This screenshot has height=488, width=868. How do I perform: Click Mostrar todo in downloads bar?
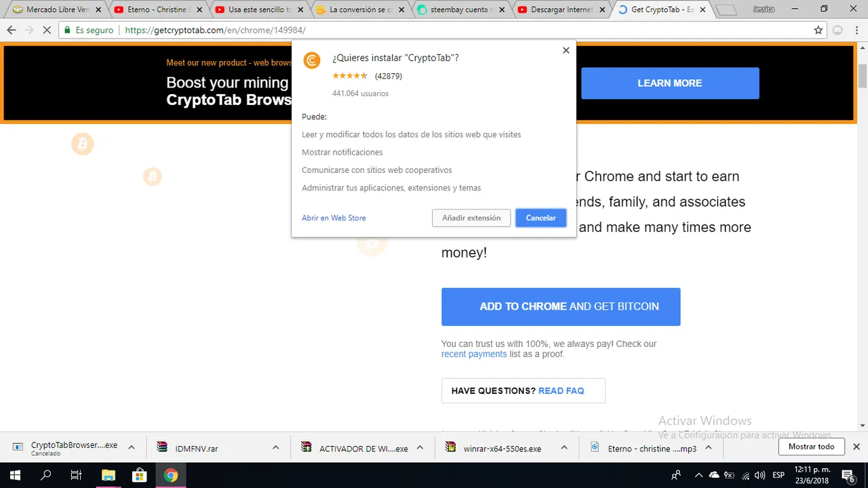pos(811,447)
